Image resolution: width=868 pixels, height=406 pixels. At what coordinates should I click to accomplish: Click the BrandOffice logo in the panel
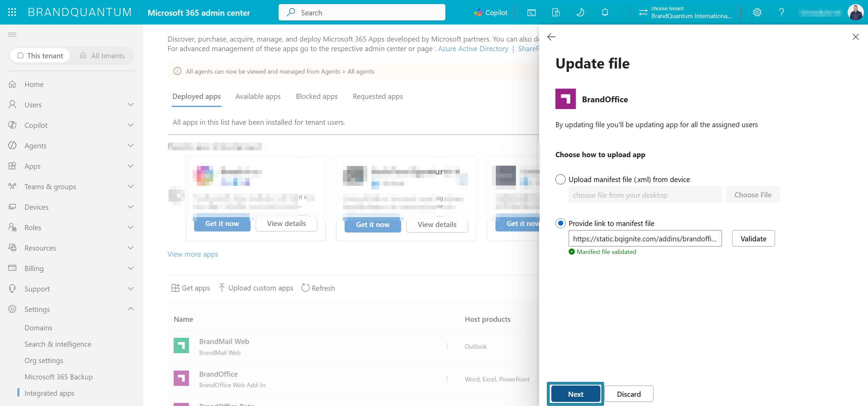click(566, 99)
